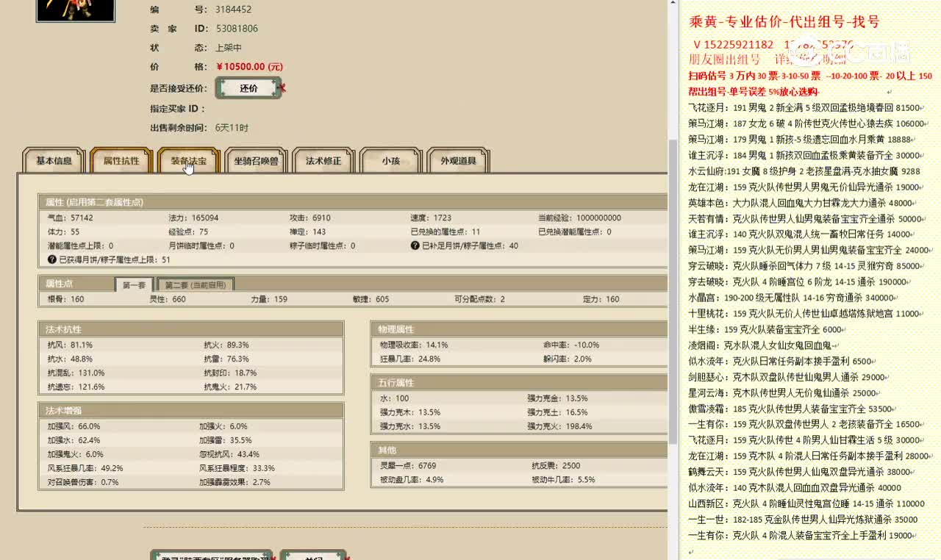
Task: Click the 根骨: 160 attribute
Action: point(65,299)
